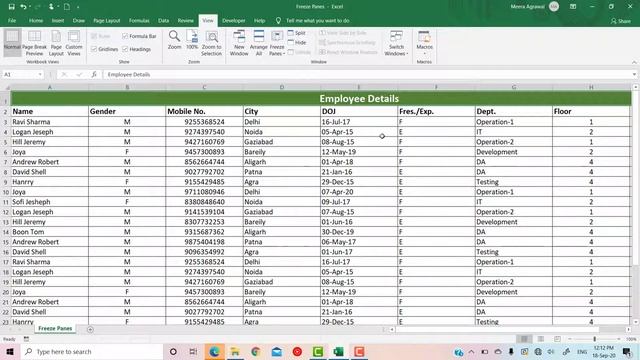This screenshot has width=640, height=360.
Task: Click the horizontal scrollbar
Action: point(497,329)
